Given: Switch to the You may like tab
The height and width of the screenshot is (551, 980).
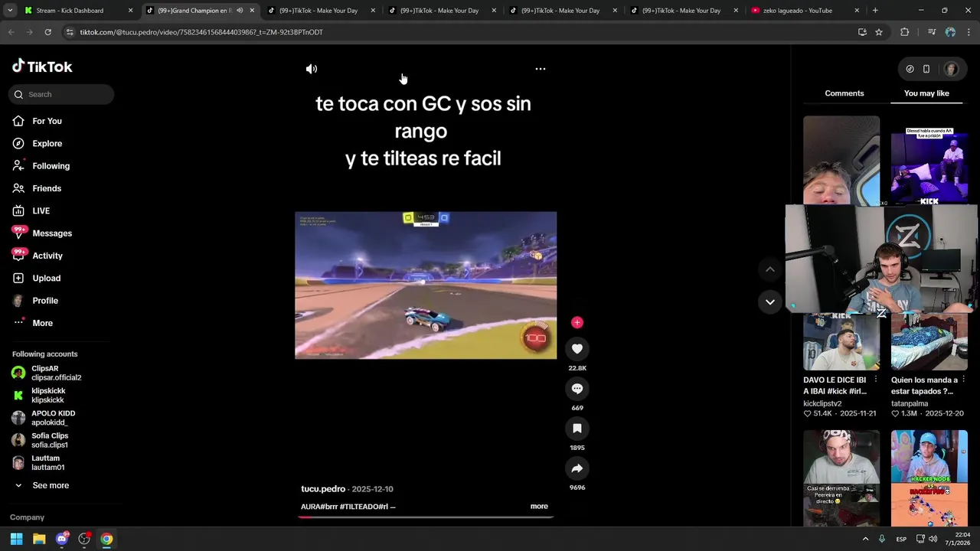Looking at the screenshot, I should coord(926,93).
